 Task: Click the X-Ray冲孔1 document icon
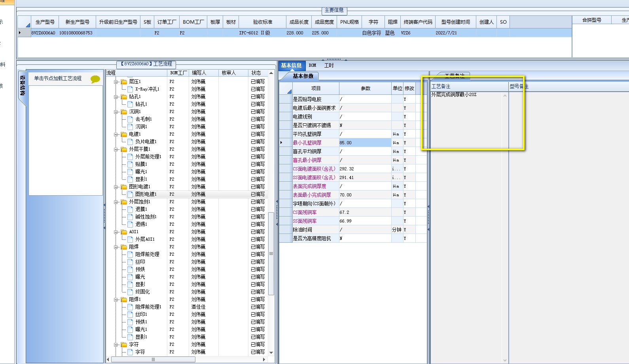(130, 89)
